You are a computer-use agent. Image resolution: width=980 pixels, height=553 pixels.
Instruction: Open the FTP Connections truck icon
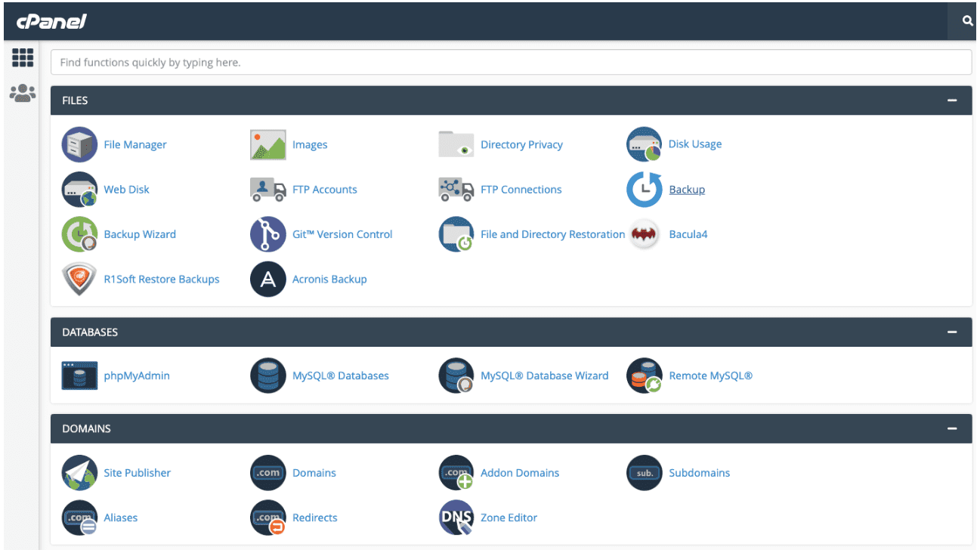456,190
